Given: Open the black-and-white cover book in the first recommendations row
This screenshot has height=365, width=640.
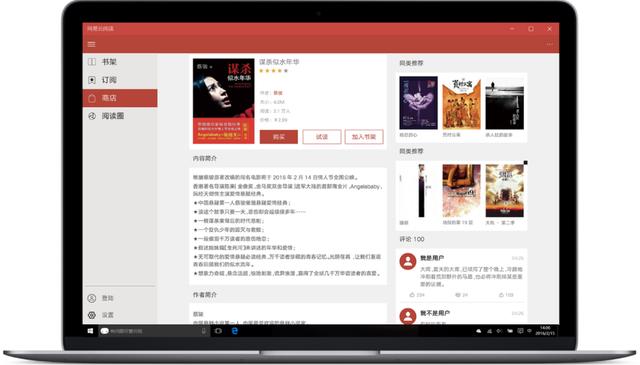Looking at the screenshot, I should (x=504, y=103).
